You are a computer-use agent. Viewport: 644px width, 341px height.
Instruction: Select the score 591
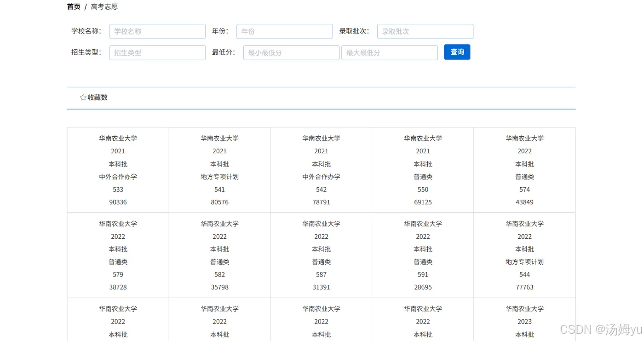pos(423,275)
